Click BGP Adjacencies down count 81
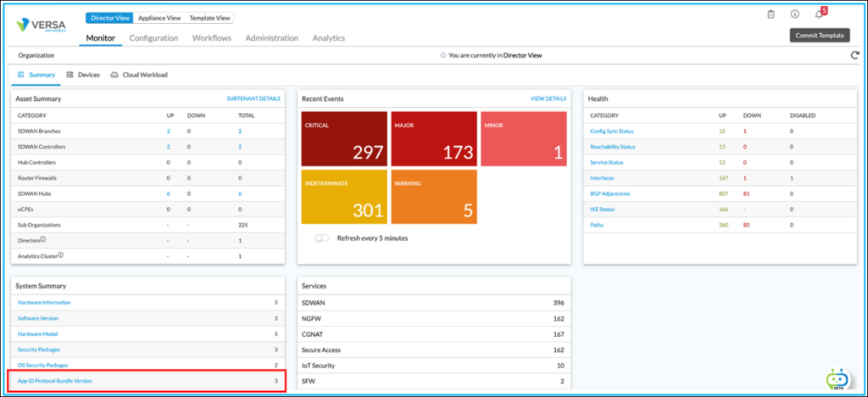 [x=747, y=193]
